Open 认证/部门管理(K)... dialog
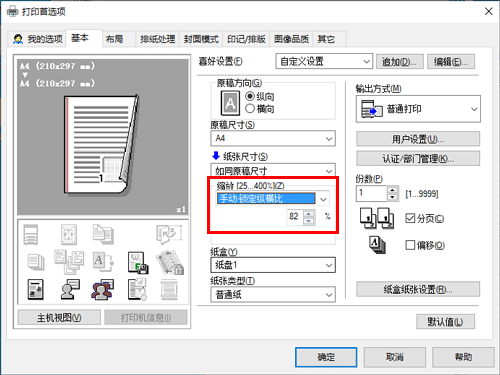Viewport: 500px width, 375px height. (x=418, y=158)
